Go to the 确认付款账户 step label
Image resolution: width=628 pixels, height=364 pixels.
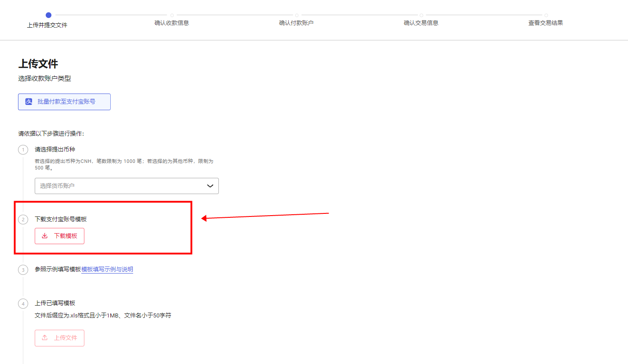point(296,23)
